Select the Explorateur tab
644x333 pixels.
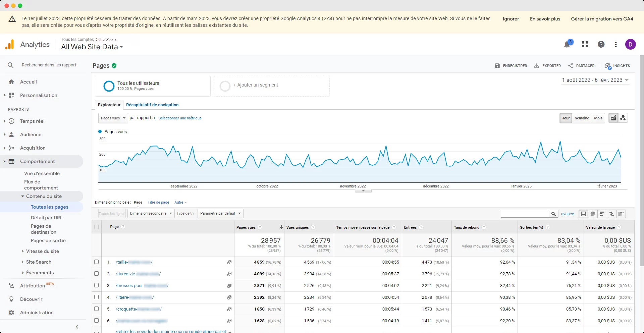(x=109, y=105)
